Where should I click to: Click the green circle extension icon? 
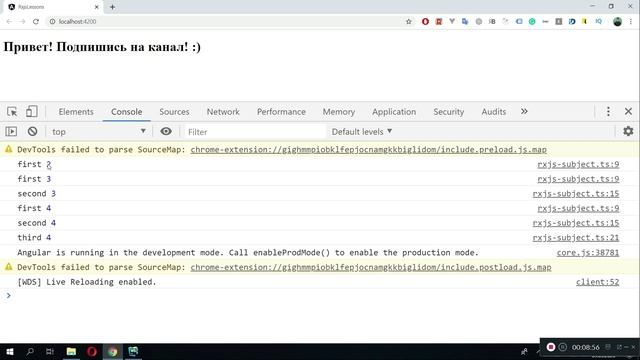click(532, 22)
